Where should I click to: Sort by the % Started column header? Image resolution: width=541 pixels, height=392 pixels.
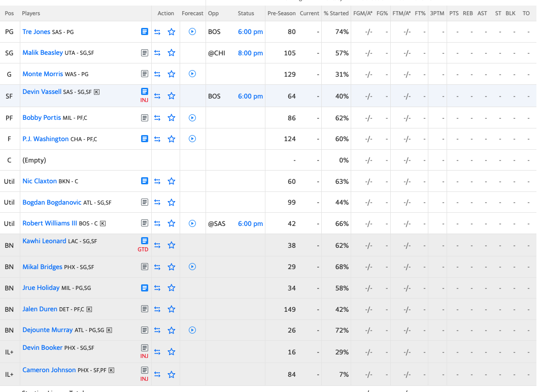(x=336, y=13)
